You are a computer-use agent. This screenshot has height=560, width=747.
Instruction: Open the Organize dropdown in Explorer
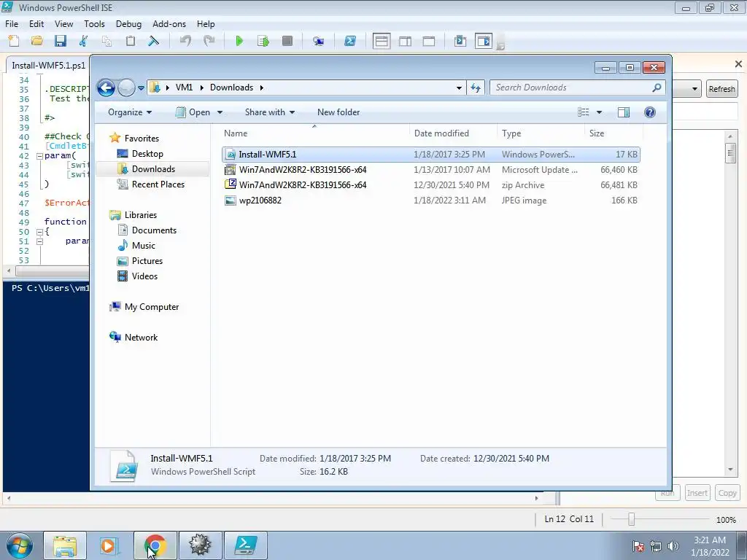coord(130,112)
